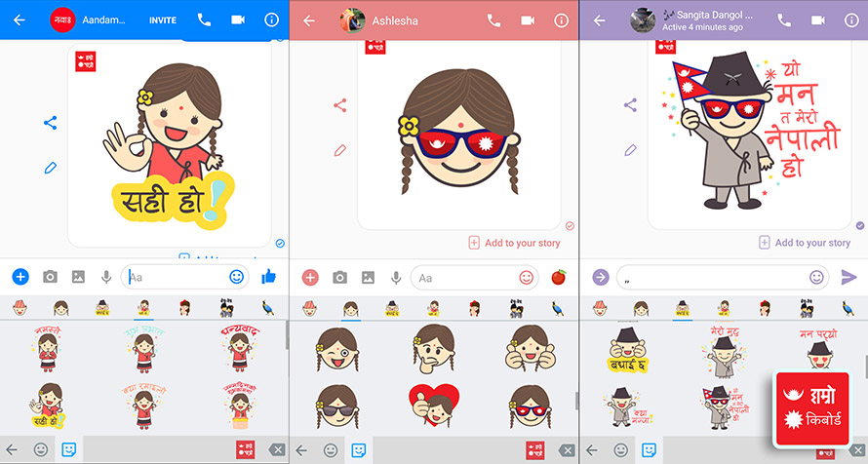Tap the red apple emoji in Ashlesha chat
This screenshot has height=464, width=868.
(x=559, y=277)
